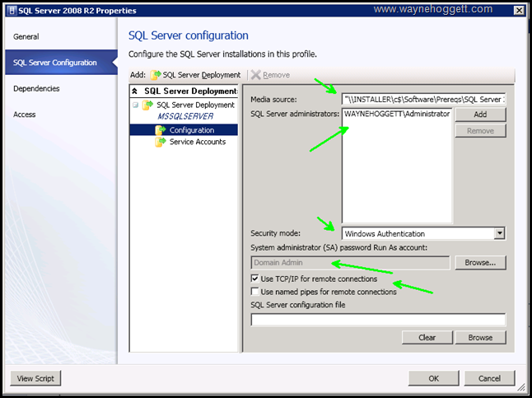Click the Service Accounts node icon
532x398 pixels.
(x=161, y=142)
